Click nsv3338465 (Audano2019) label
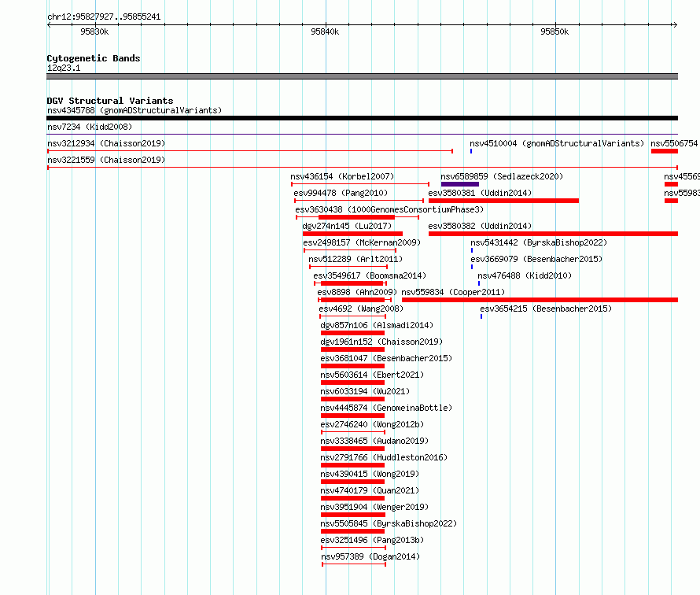Screen dimensions: 700x595 [x=374, y=441]
